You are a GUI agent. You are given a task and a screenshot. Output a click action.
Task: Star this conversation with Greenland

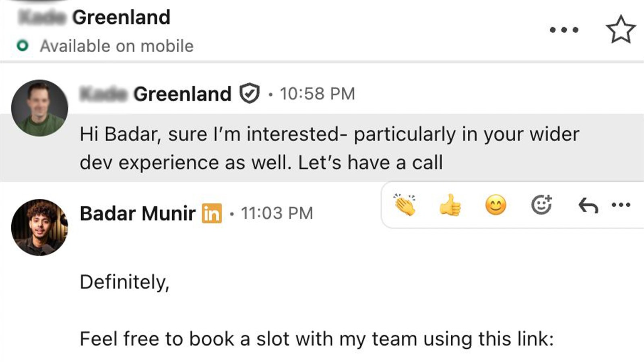coord(620,29)
